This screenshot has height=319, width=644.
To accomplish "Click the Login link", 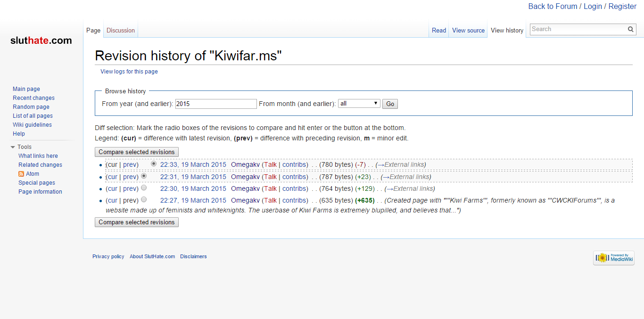I will coord(593,7).
